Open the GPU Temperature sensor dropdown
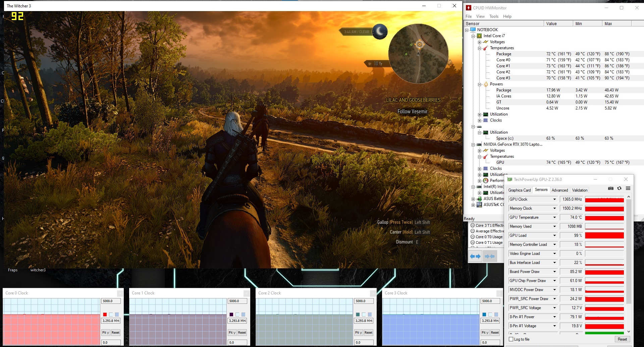This screenshot has width=644, height=347. pyautogui.click(x=554, y=217)
